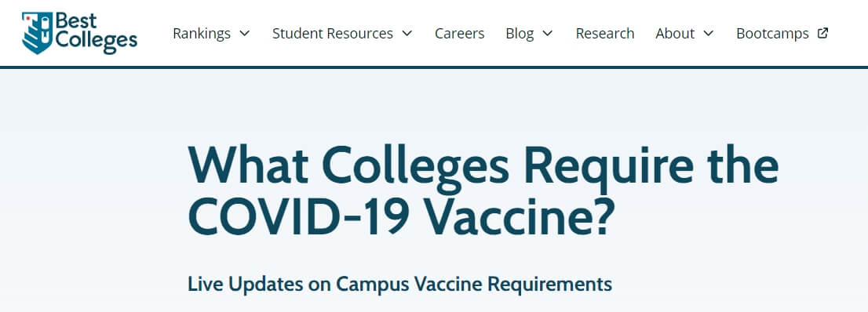Click the Best Colleges wordmark text
868x312 pixels.
(96, 31)
